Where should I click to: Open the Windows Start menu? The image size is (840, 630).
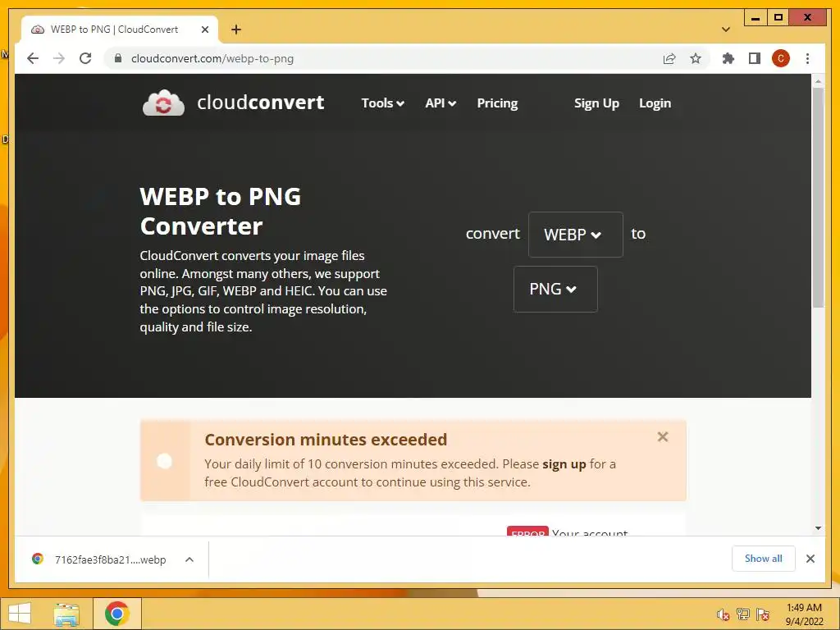click(x=20, y=614)
